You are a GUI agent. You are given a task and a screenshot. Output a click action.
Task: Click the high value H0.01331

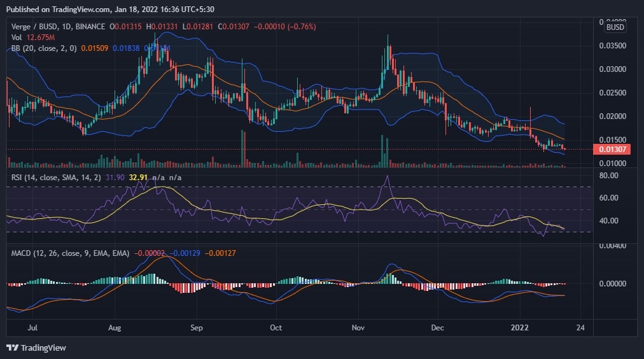(x=162, y=27)
